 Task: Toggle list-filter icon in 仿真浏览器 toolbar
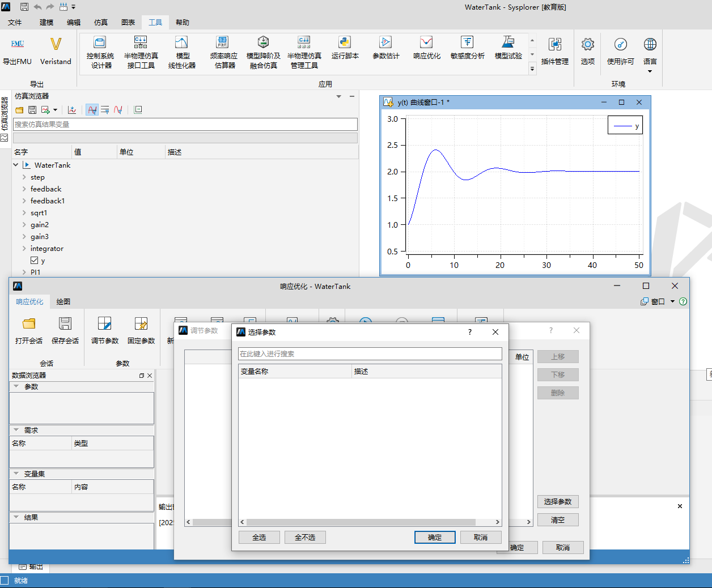click(x=105, y=110)
